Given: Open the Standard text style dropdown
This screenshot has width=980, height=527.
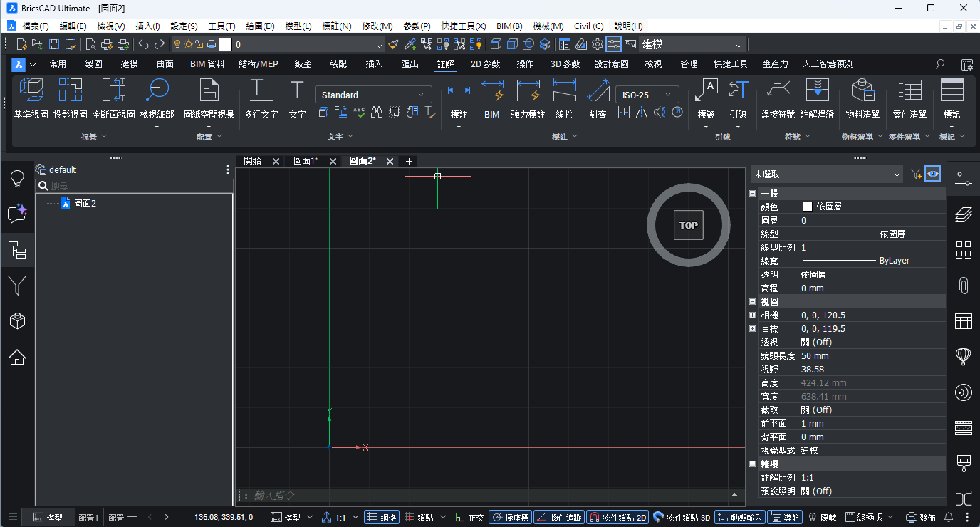Looking at the screenshot, I should click(x=373, y=95).
